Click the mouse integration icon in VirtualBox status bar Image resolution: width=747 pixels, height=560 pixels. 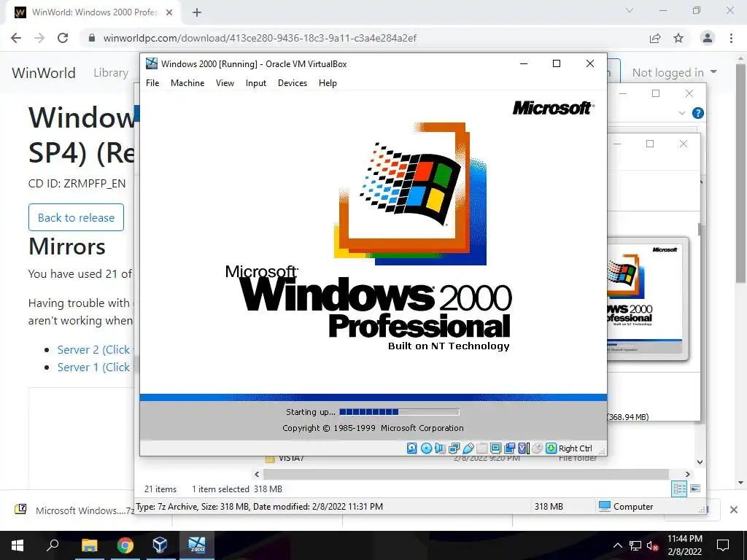537,448
